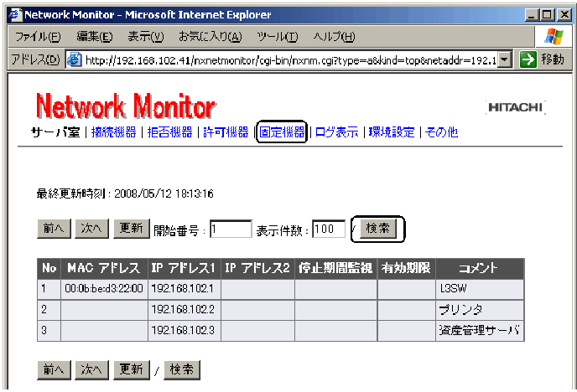Go to the 接続機器 page
This screenshot has height=392, width=577.
pos(114,132)
